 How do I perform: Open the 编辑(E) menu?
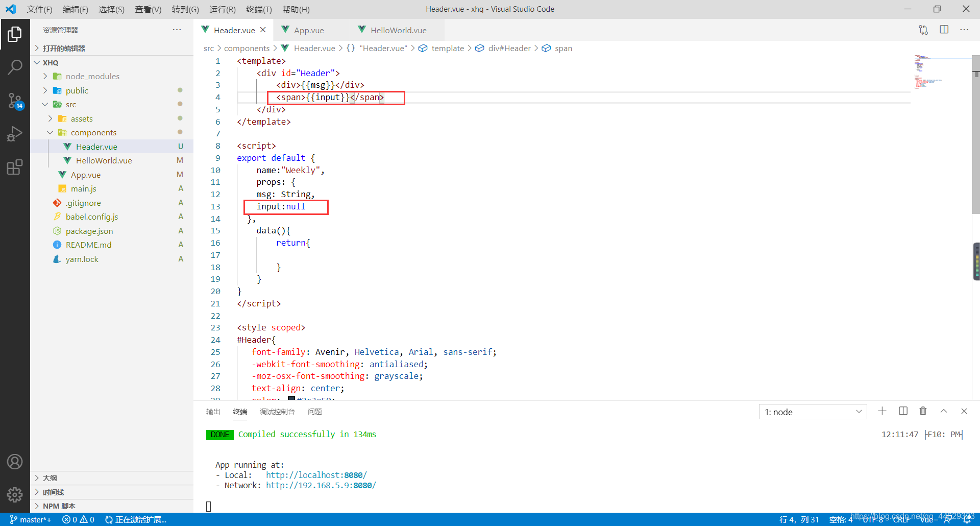click(x=75, y=9)
